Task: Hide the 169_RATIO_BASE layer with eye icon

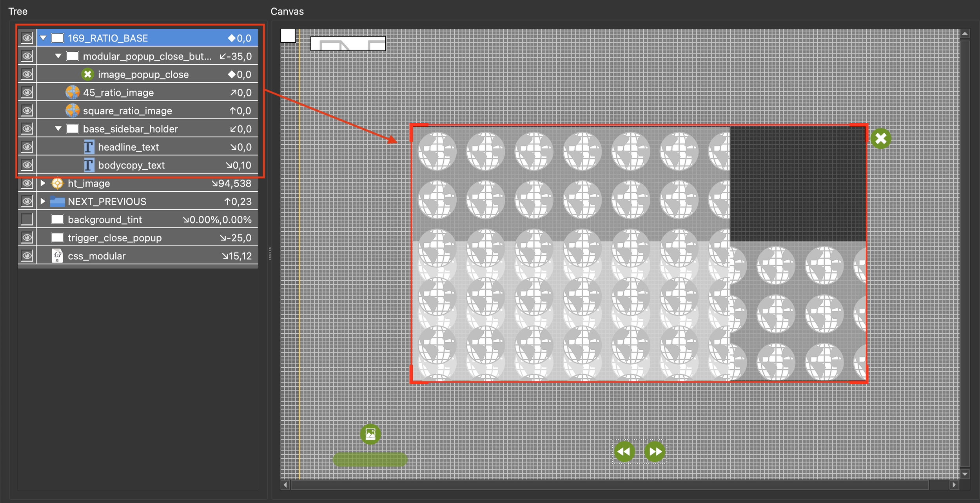Action: click(x=27, y=38)
